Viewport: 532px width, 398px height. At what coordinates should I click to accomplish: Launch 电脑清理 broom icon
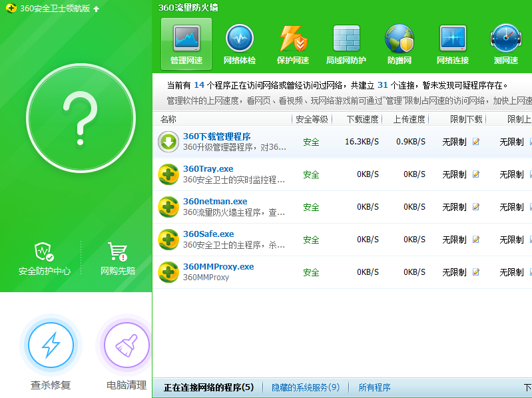point(127,345)
